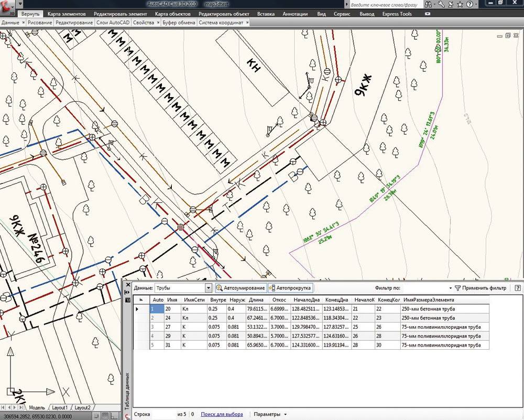Image resolution: width=524 pixels, height=420 pixels.
Task: Expand the Данные dropdown showing Трубы
Action: click(209, 288)
